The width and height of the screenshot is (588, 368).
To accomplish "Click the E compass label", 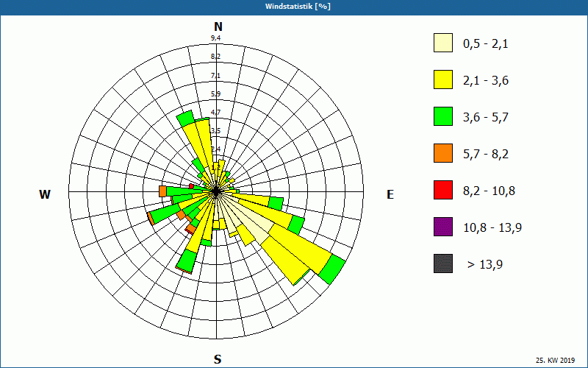I will coord(390,194).
